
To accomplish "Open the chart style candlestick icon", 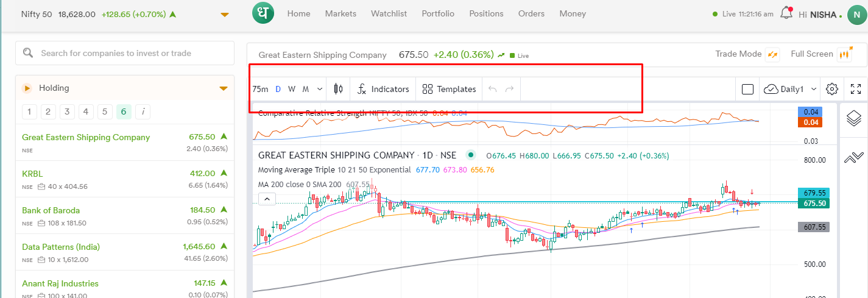I will click(x=338, y=89).
